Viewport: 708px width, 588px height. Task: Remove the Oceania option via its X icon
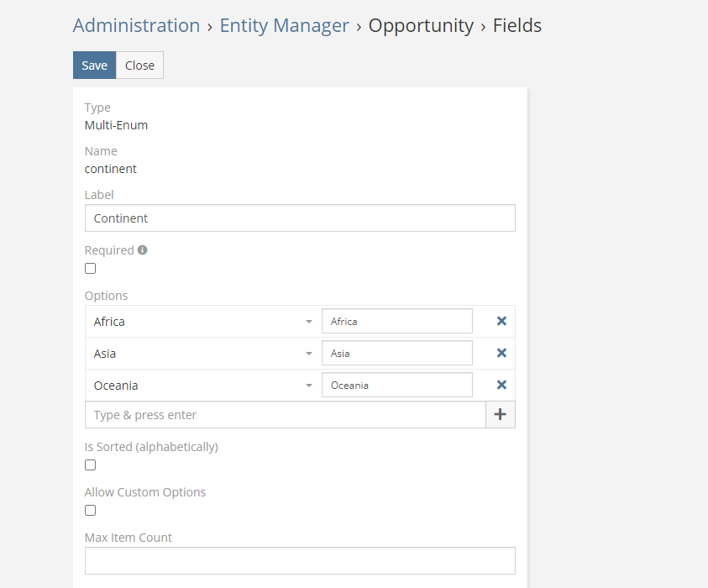[x=501, y=385]
